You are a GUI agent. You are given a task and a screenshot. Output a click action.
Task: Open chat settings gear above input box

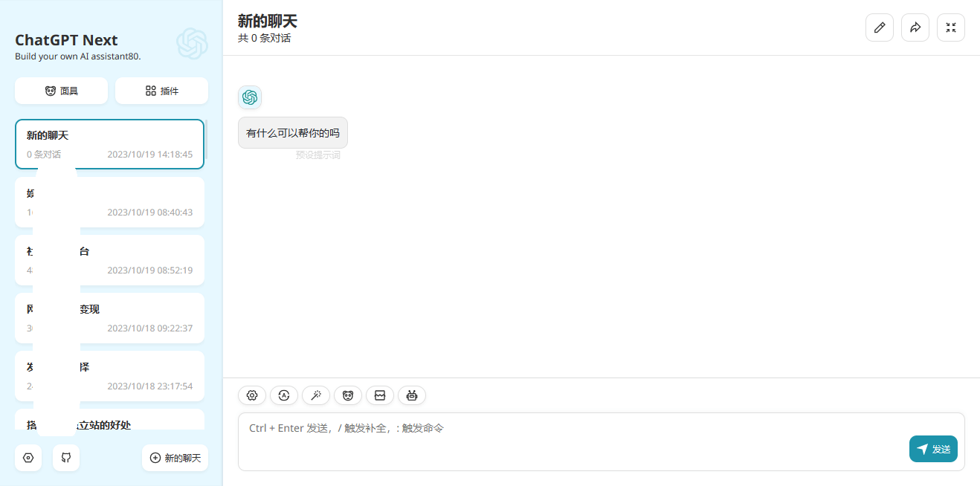tap(252, 395)
